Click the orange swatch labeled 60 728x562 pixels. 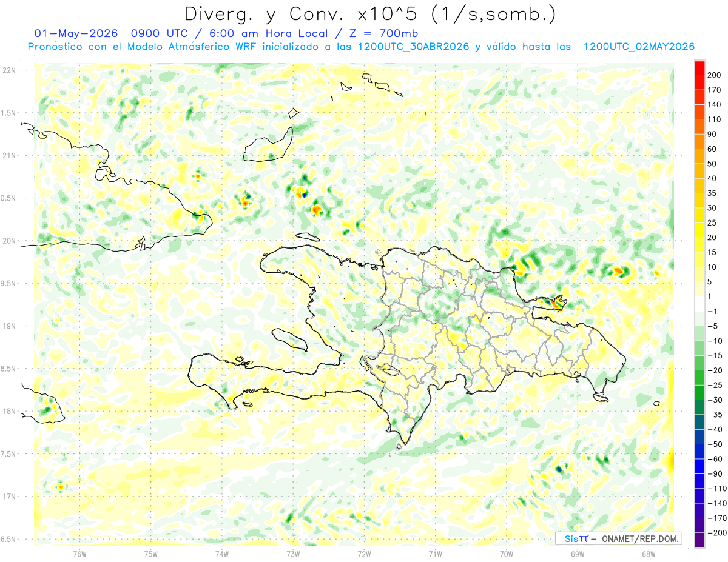(699, 141)
